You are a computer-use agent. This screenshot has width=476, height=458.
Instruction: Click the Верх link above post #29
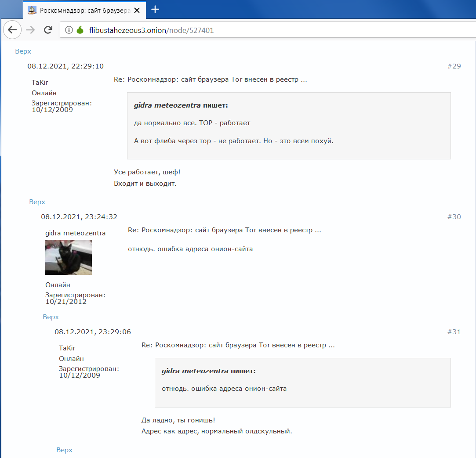pos(23,51)
